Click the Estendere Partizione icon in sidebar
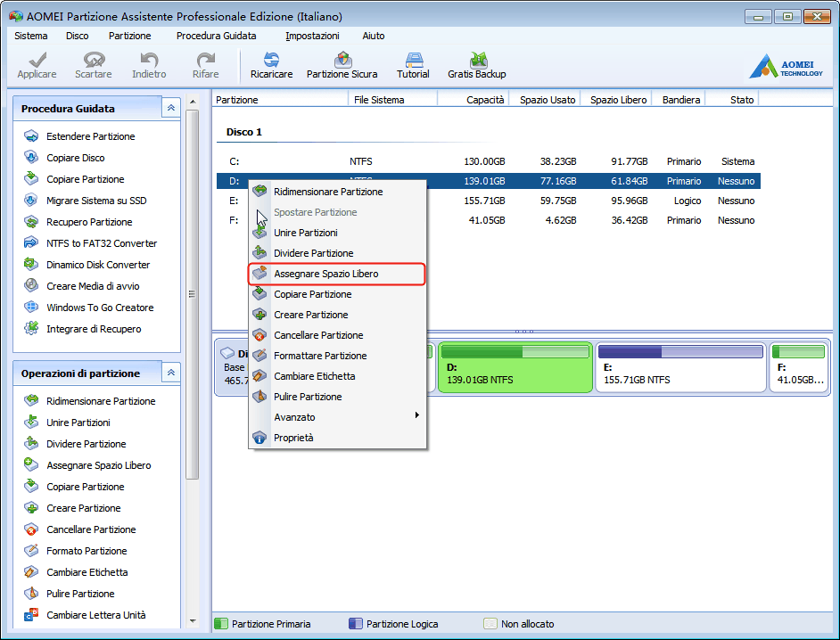The width and height of the screenshot is (840, 640). 31,136
